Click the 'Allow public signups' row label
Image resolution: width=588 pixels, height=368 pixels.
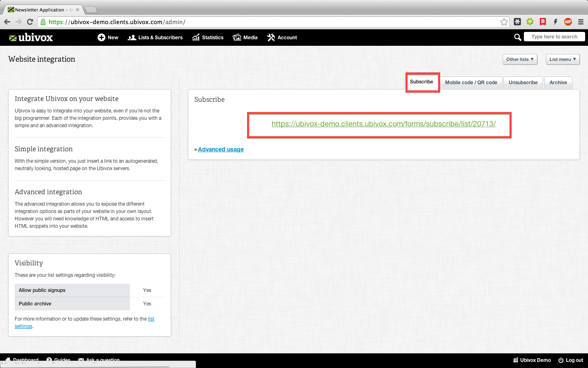click(x=42, y=290)
